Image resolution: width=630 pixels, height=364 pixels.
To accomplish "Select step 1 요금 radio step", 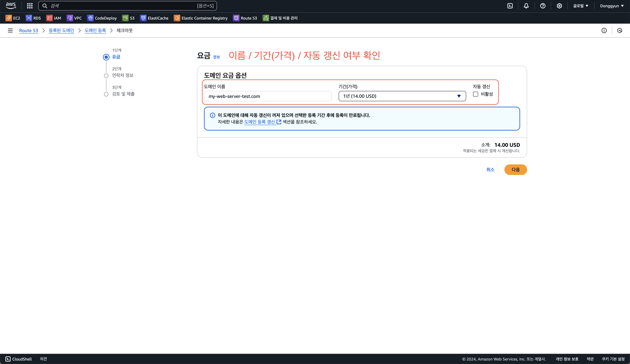I will 106,57.
